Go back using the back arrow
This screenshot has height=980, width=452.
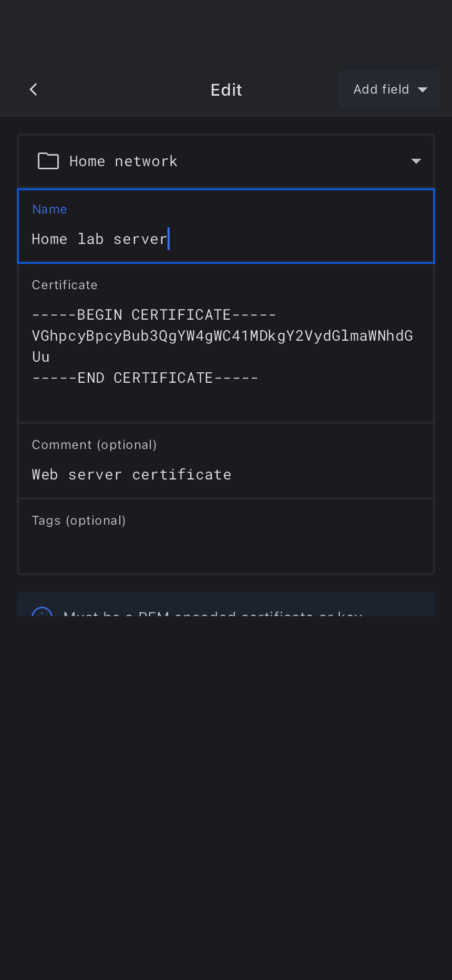pos(34,89)
